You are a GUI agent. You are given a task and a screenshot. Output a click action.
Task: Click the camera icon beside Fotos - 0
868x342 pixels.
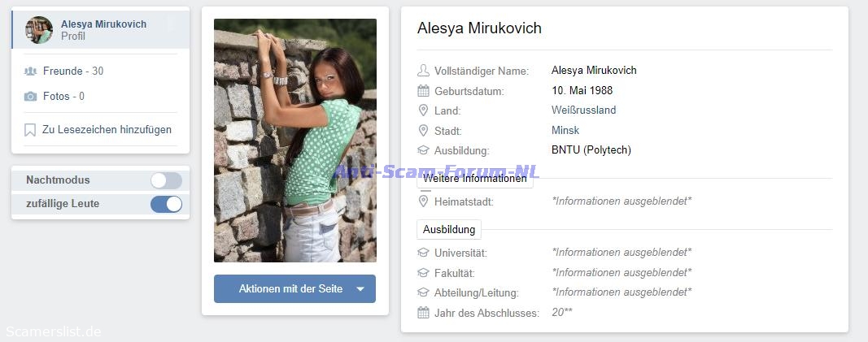tap(30, 97)
